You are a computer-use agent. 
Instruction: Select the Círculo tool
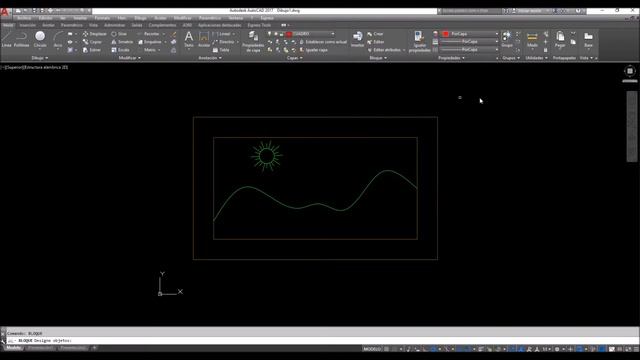(40, 39)
